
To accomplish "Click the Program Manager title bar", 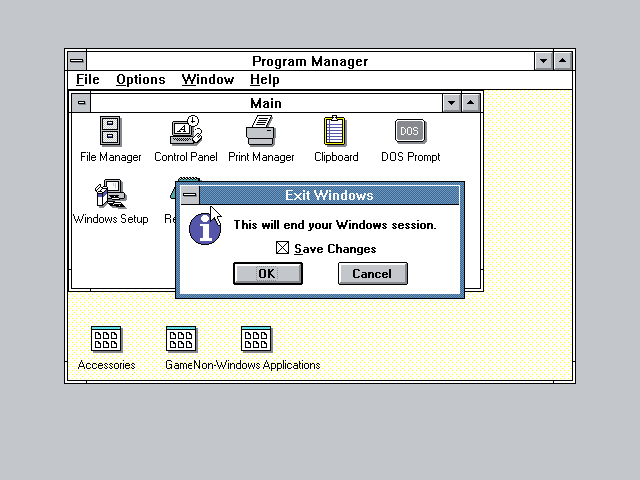I will 310,61.
